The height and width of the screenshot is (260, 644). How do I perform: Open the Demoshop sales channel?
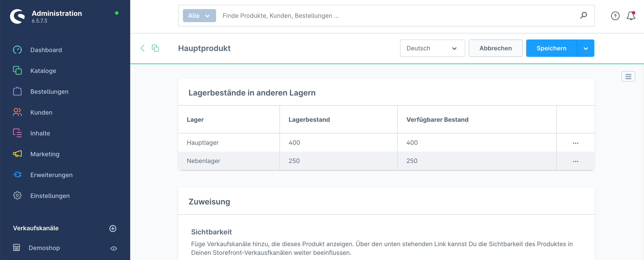44,248
